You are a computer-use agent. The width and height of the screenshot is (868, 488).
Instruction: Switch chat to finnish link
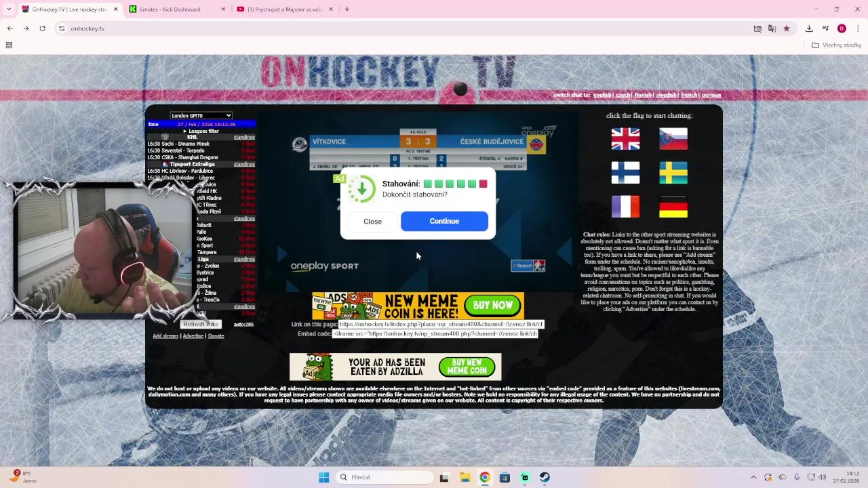643,95
